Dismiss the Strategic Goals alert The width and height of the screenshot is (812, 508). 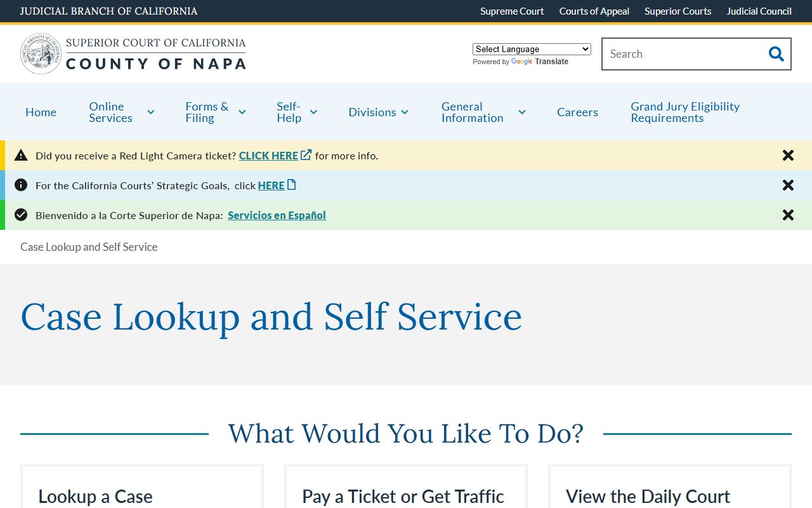click(x=788, y=185)
